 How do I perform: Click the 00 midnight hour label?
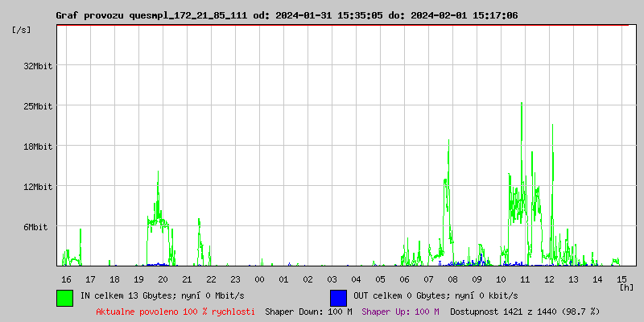pos(259,279)
